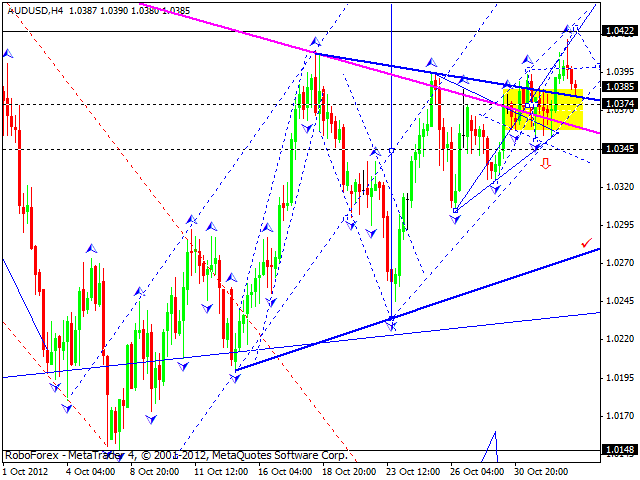This screenshot has width=640, height=480.
Task: Click the RoboForex MetaTrader 4 copyright text
Action: [176, 455]
